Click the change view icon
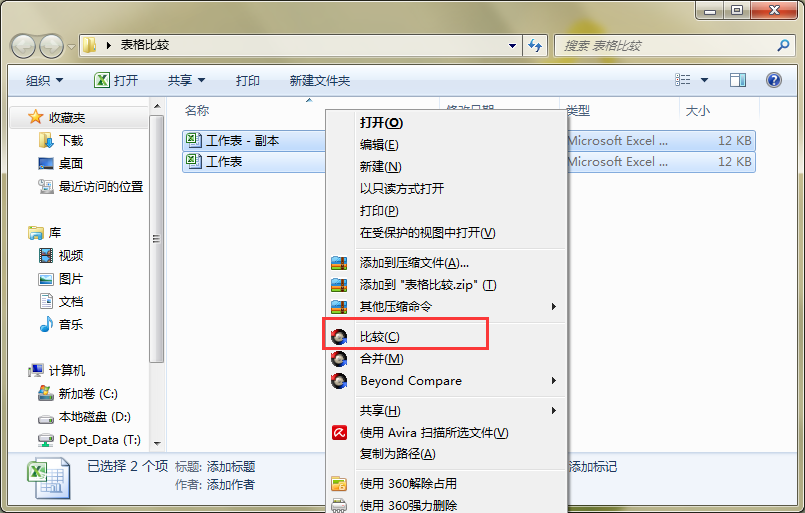Screen dimensions: 805x513 682,80
